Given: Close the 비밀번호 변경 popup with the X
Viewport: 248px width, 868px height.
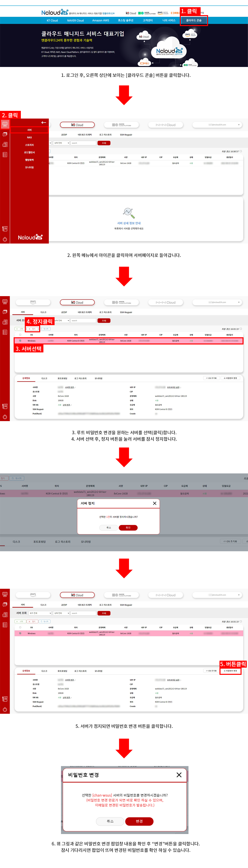Looking at the screenshot, I should click(x=179, y=775).
